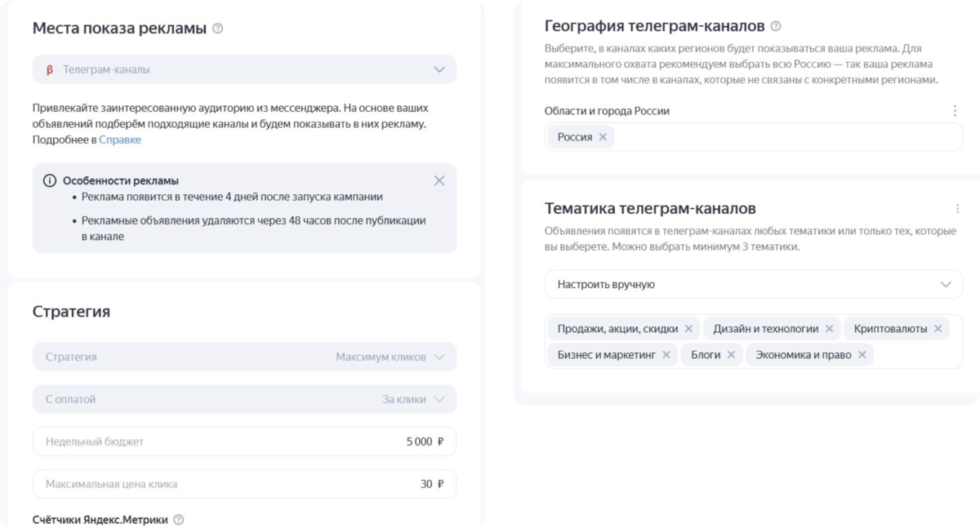Remove the Экономика и право tag
This screenshot has height=528, width=980.
(862, 355)
